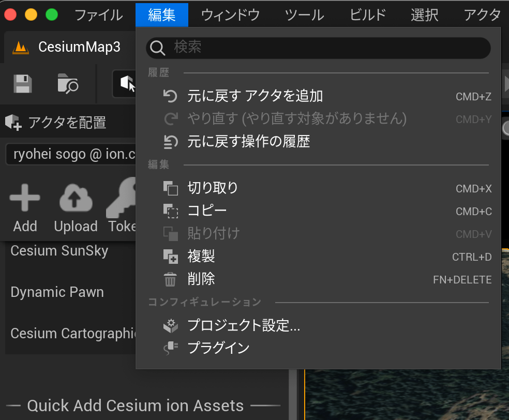The width and height of the screenshot is (509, 420).
Task: Click the green zoom window button
Action: point(52,14)
